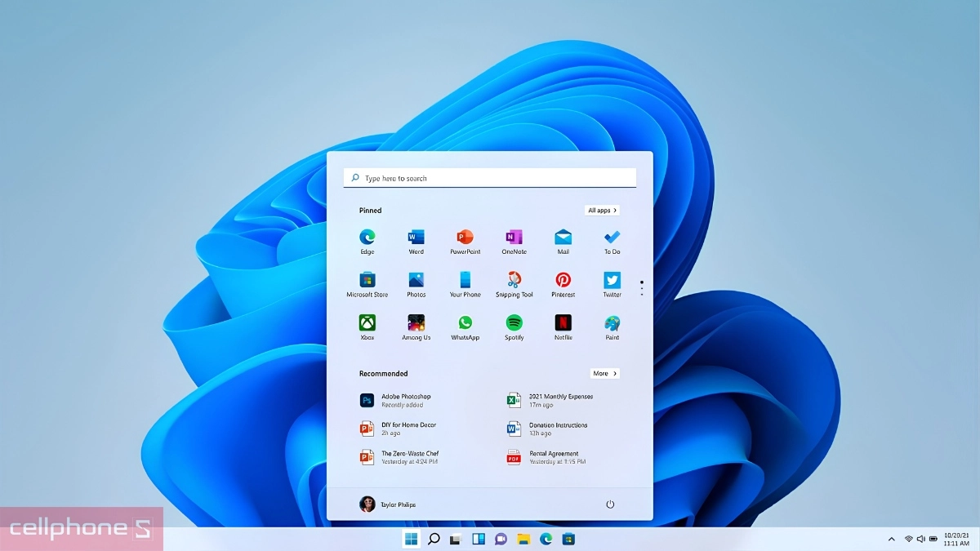Launch the Among Us game
This screenshot has height=551, width=980.
[x=416, y=327]
